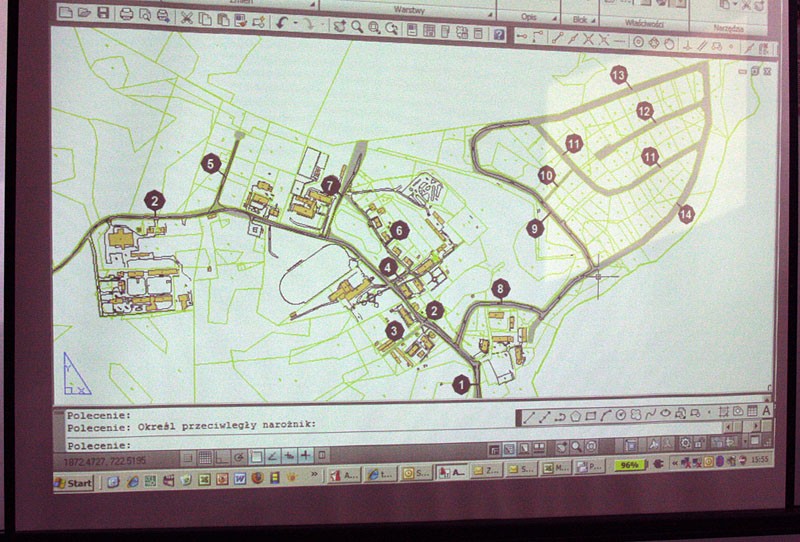Toggle Ortho mode in status bar
Image resolution: width=800 pixels, height=542 pixels.
pyautogui.click(x=223, y=458)
